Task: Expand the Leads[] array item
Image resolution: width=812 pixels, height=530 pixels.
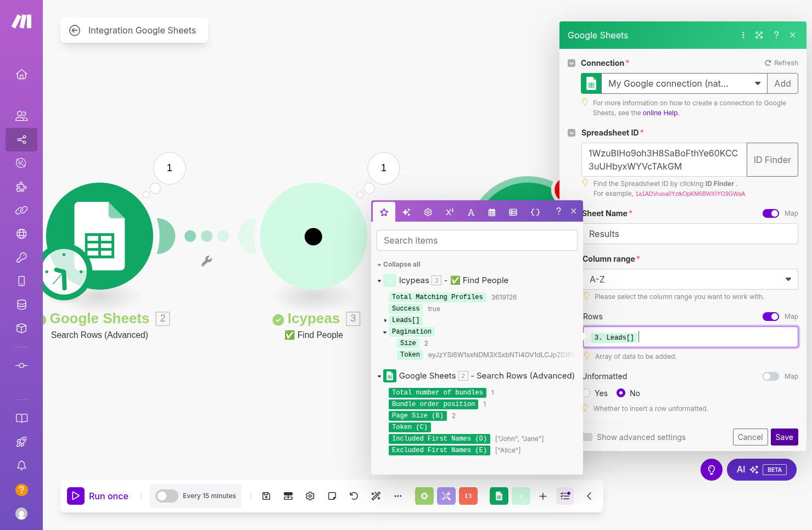Action: 385,320
